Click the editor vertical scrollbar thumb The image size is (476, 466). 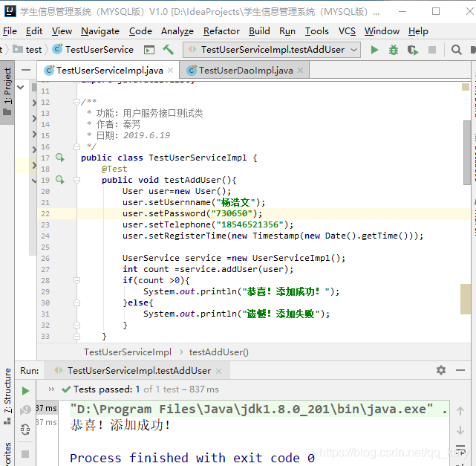(467, 152)
